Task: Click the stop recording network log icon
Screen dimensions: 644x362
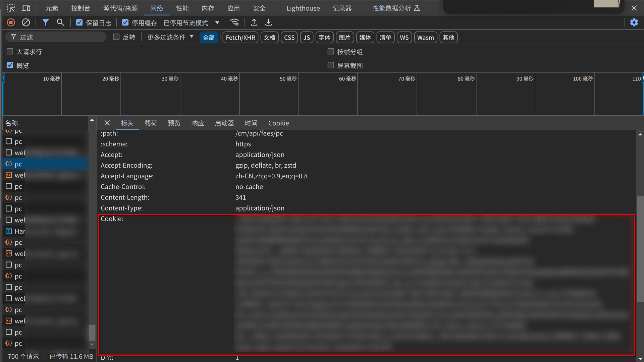Action: [11, 22]
